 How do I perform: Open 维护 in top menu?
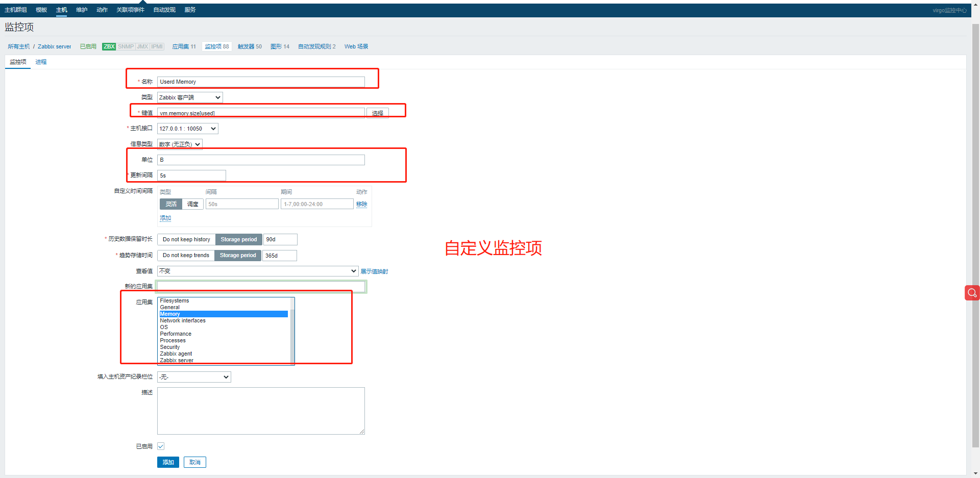click(82, 10)
